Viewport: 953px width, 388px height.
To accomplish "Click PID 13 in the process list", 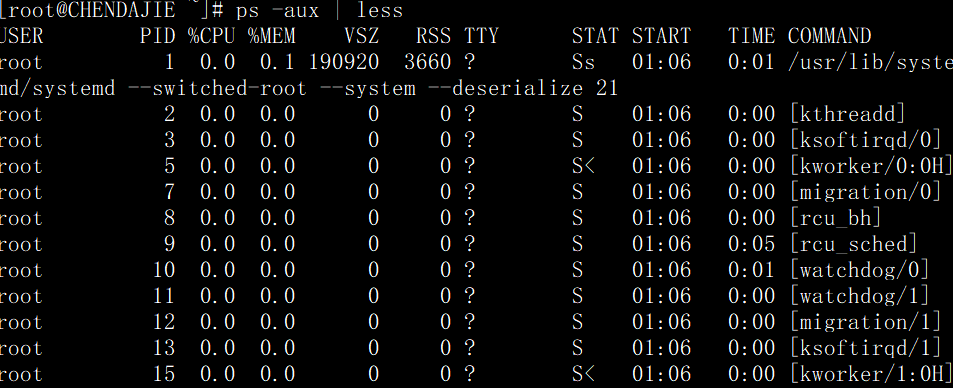I will click(x=163, y=348).
